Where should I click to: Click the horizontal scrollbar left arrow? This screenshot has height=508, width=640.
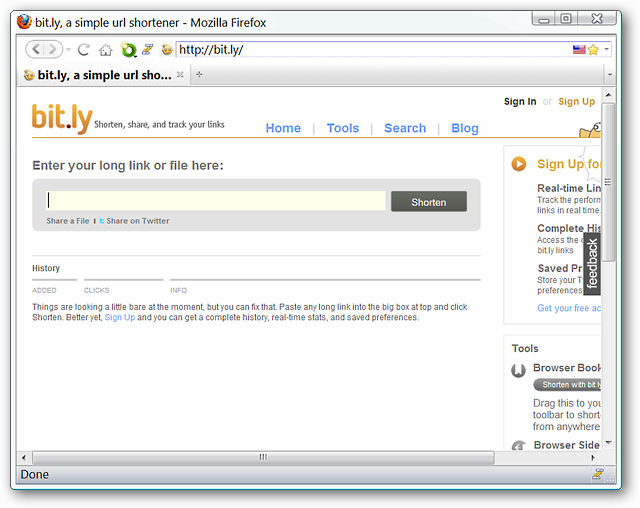click(x=24, y=457)
